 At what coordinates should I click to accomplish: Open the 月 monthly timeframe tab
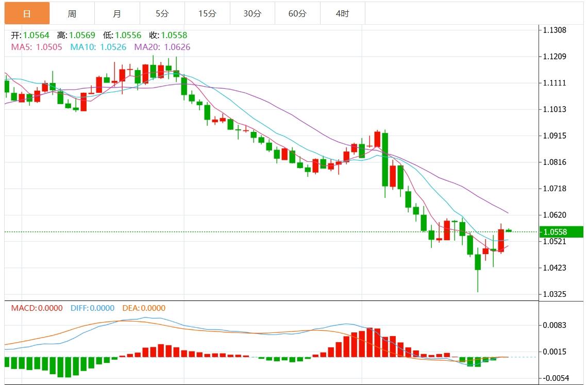click(x=117, y=13)
